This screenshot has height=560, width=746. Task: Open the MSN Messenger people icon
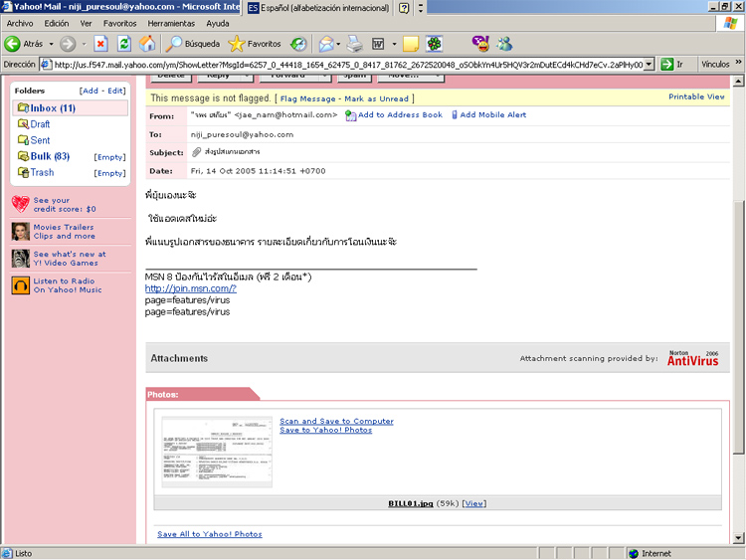504,44
